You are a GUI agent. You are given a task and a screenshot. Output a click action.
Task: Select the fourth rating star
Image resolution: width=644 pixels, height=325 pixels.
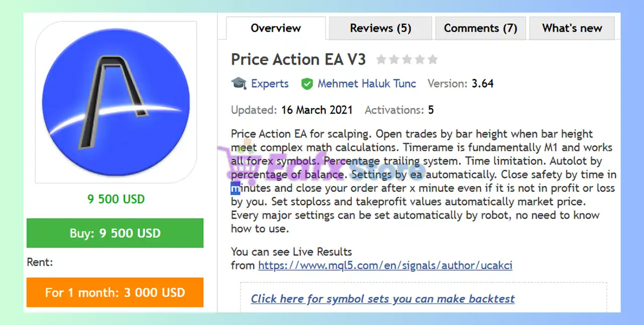(420, 60)
